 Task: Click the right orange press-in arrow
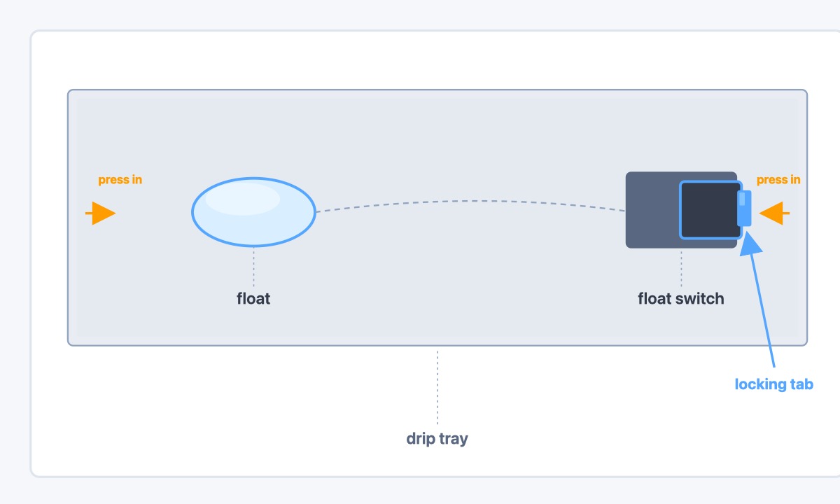click(774, 213)
